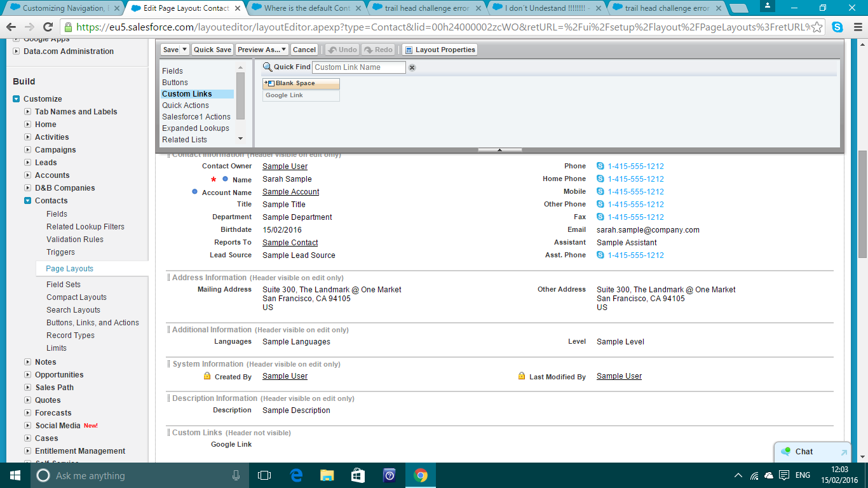Click Quick Save
Image resolution: width=868 pixels, height=488 pixels.
[212, 50]
